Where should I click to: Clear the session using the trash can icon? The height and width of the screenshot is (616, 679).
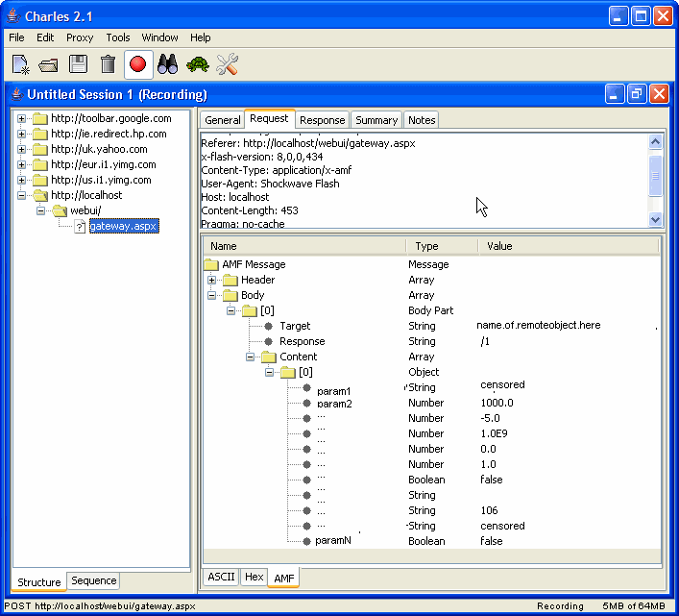(108, 64)
